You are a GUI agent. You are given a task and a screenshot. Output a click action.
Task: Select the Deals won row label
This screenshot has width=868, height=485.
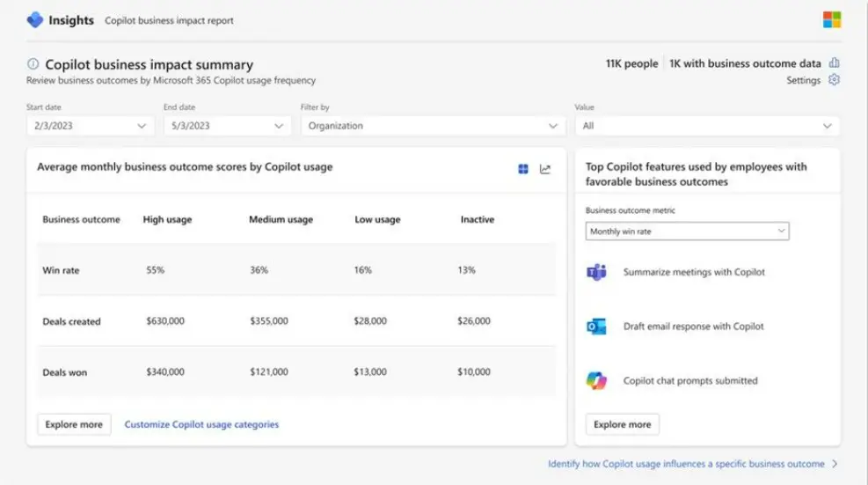pos(65,372)
